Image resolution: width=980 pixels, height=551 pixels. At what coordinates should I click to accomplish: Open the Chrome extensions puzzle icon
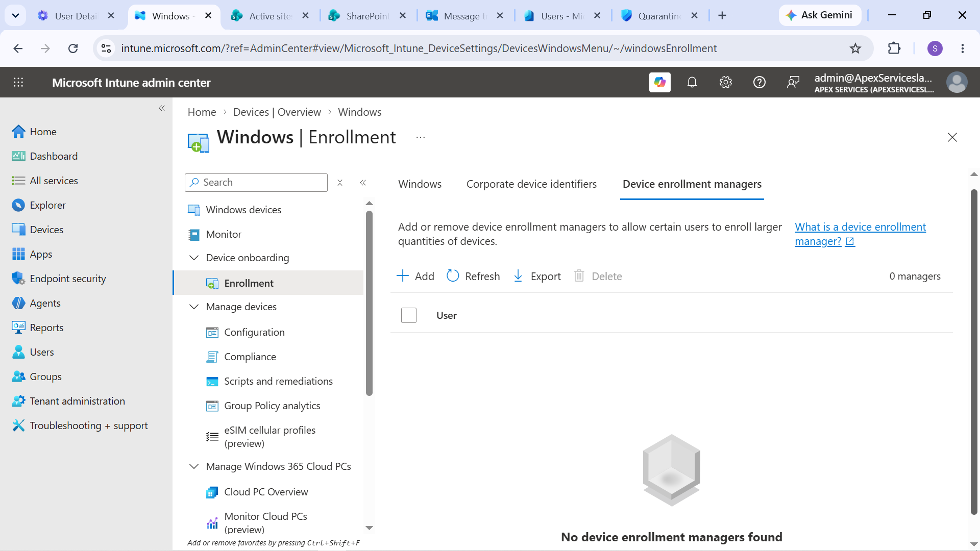894,48
